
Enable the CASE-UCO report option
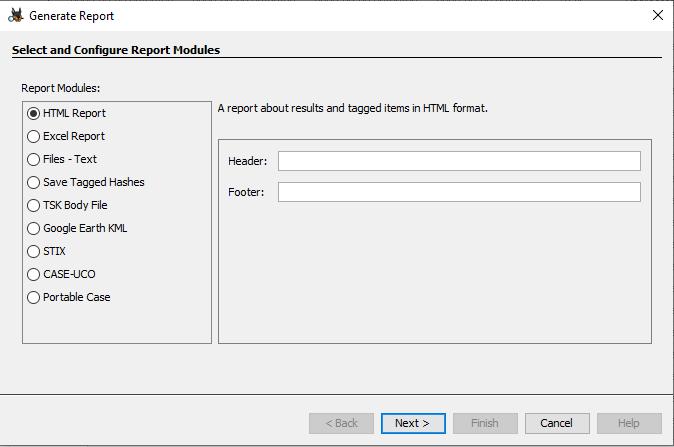click(x=34, y=275)
